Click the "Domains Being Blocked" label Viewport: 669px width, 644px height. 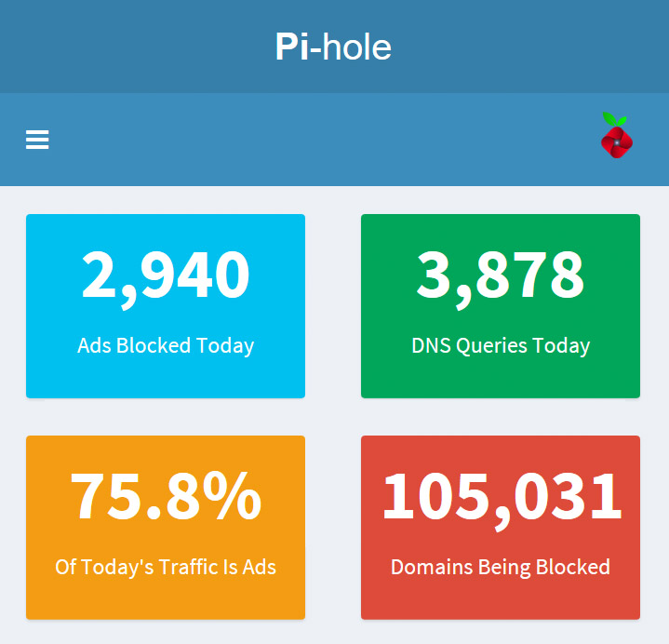501,567
